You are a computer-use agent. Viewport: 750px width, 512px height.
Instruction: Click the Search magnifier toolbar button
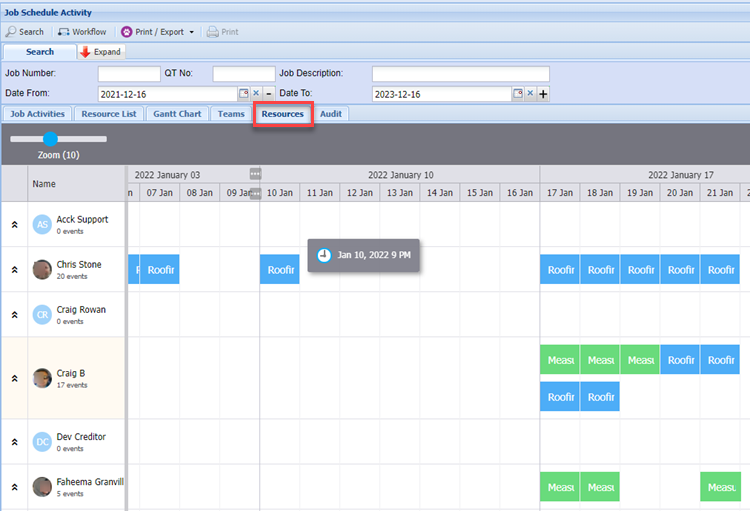point(25,32)
